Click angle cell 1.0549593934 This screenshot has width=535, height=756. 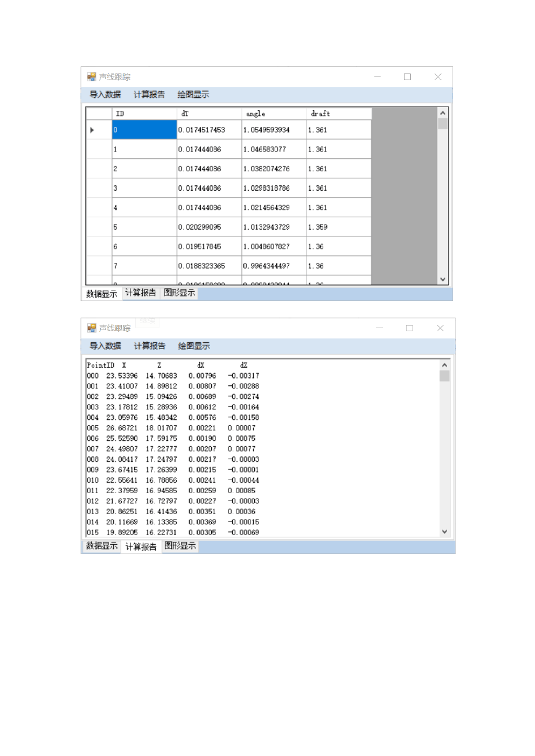tap(274, 130)
